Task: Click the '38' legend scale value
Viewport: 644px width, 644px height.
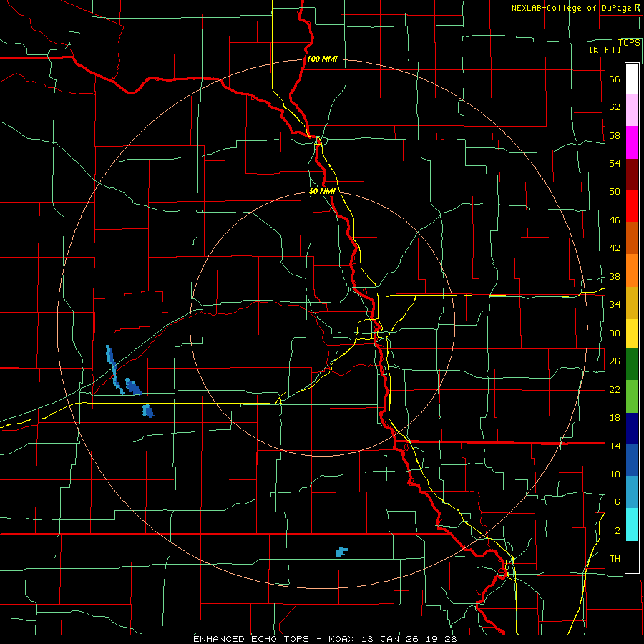Action: pos(615,276)
